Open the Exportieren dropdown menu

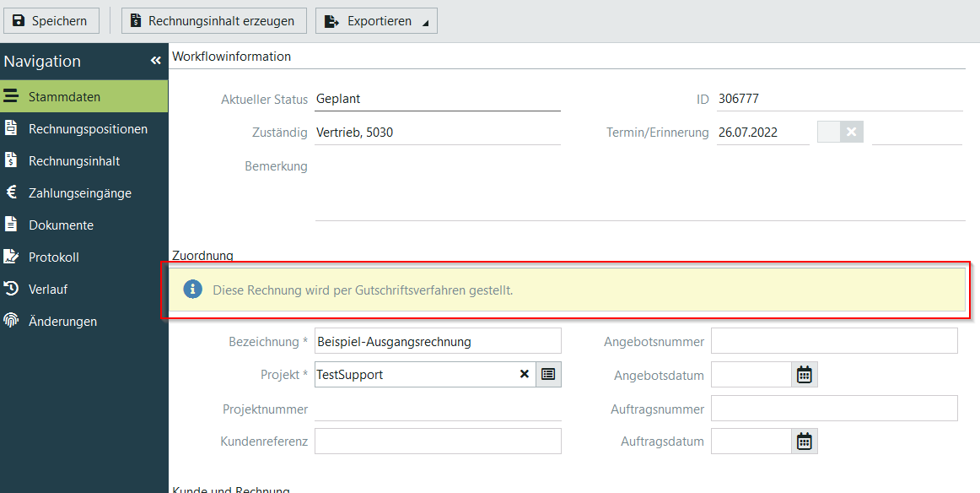click(376, 21)
